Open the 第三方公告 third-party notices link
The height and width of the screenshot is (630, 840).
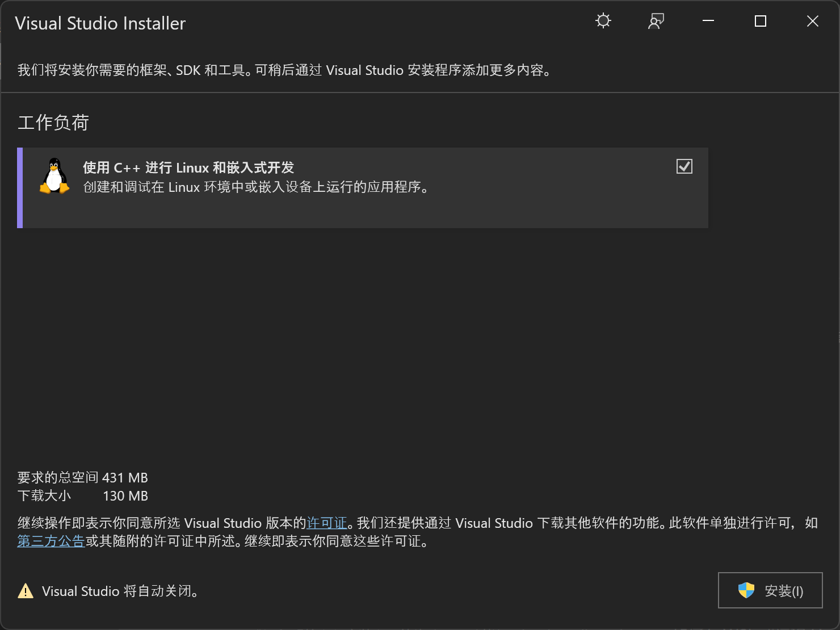(51, 541)
